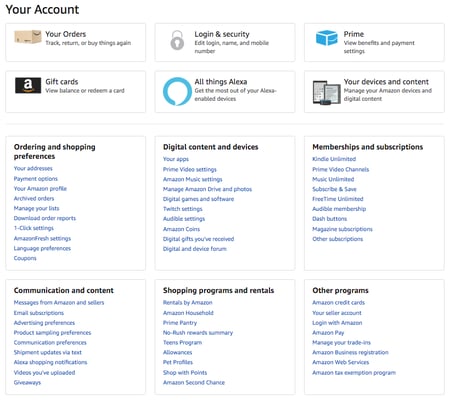Click Music Unlimited link
Viewport: 450px width, 402px height.
333,179
